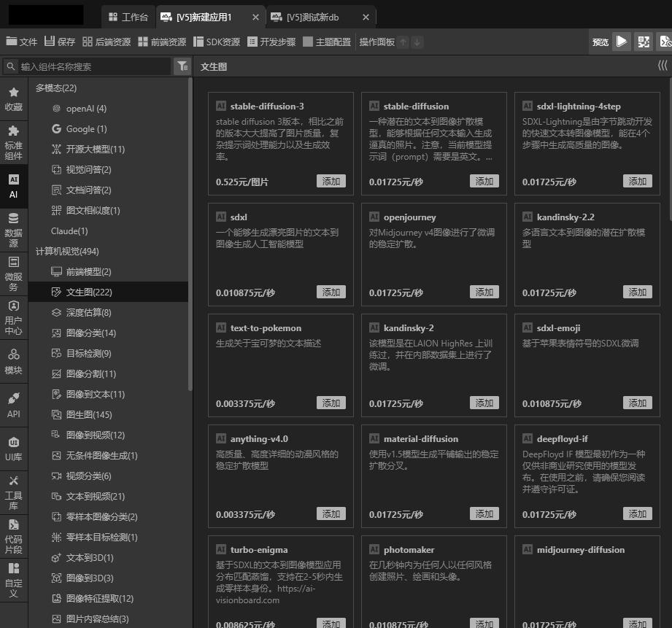Switch to 数据源 sidebar section
This screenshot has height=628, width=672.
point(14,230)
